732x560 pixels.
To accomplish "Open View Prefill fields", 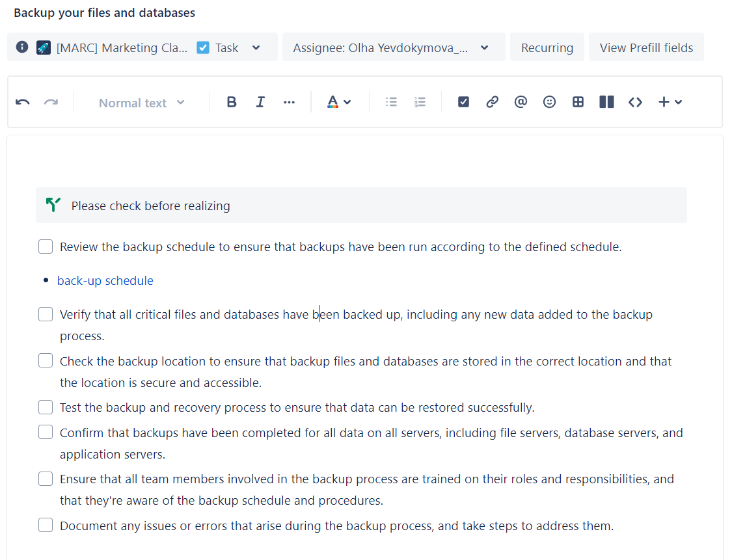I will click(646, 47).
